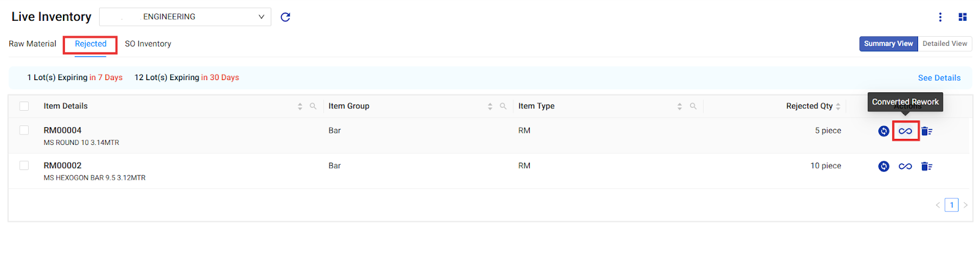This screenshot has height=271, width=980.
Task: Click the delete icon for RM00004 row
Action: [x=926, y=131]
